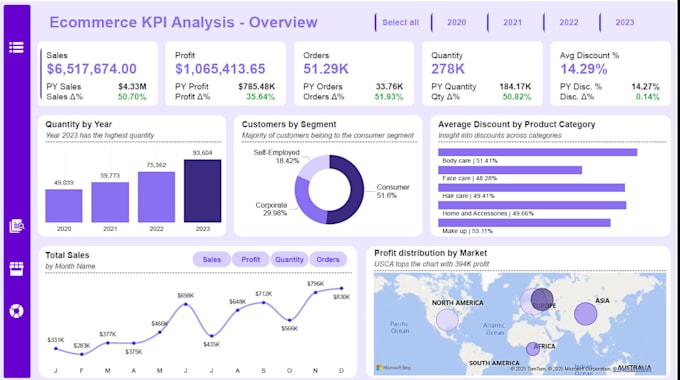Click the Microsoft Bing logo on map
Viewport: 680px width, 380px height.
pos(393,367)
